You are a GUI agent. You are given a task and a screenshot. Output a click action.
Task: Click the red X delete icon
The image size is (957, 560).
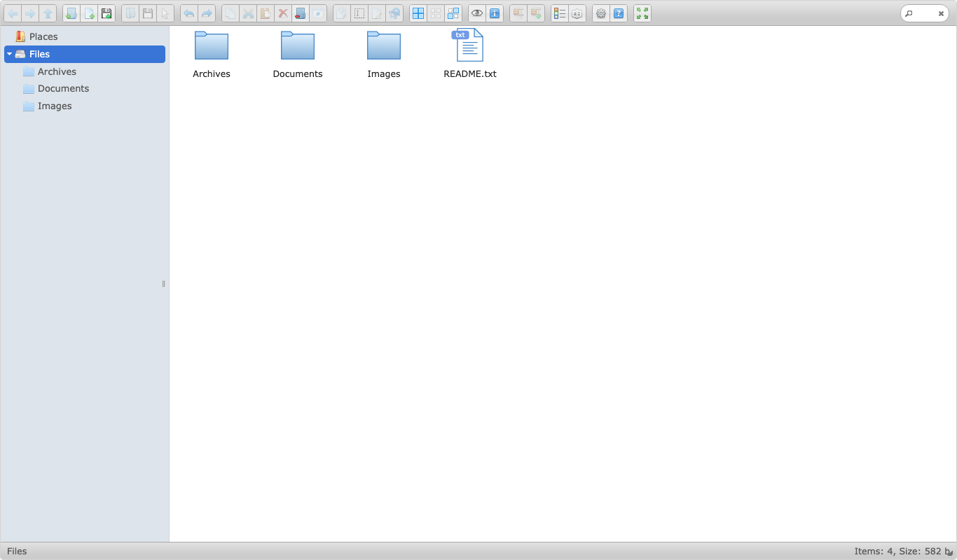[283, 13]
